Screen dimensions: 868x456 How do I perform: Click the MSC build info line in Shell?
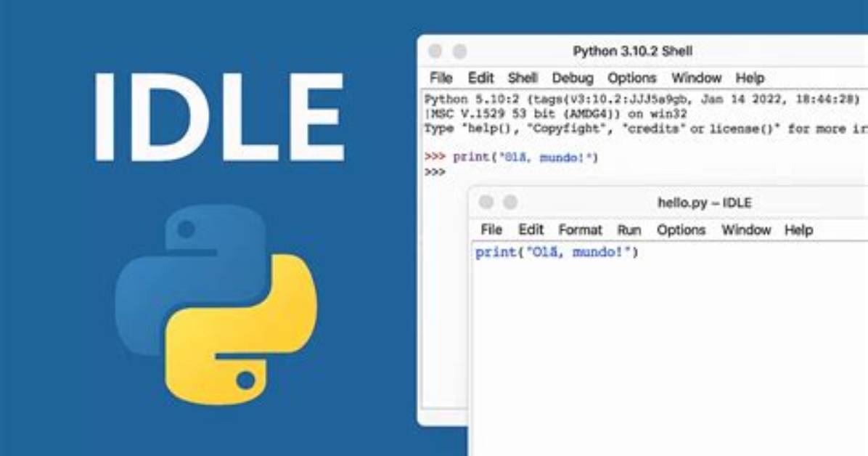point(555,114)
